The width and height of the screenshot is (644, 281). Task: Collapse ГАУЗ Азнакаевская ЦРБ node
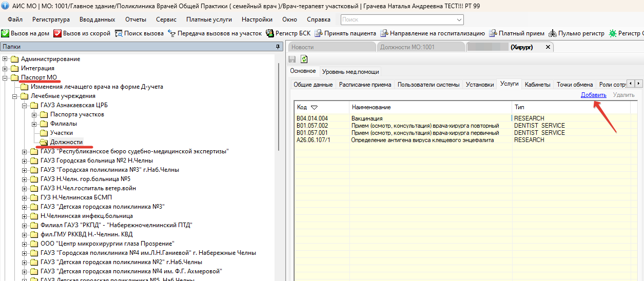point(25,105)
